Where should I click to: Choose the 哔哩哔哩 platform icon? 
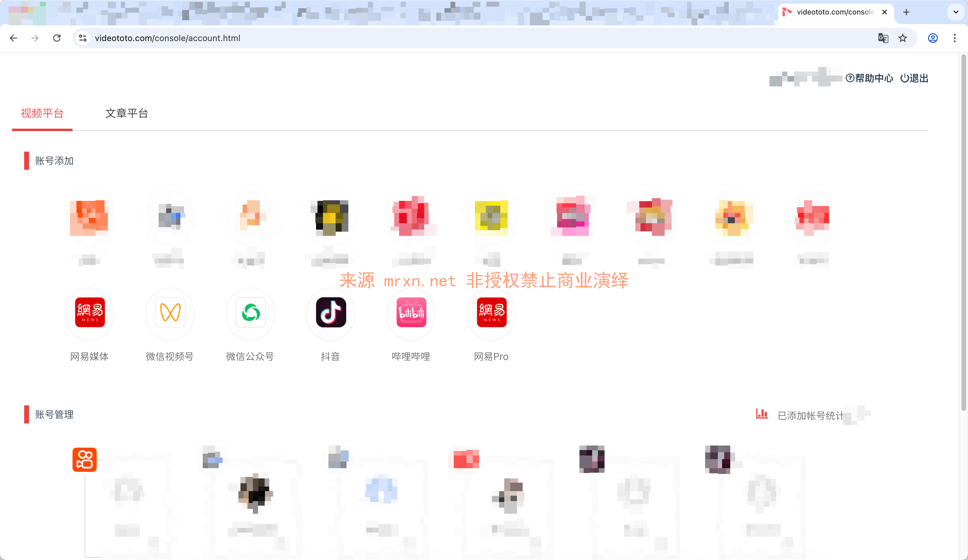[x=411, y=312]
